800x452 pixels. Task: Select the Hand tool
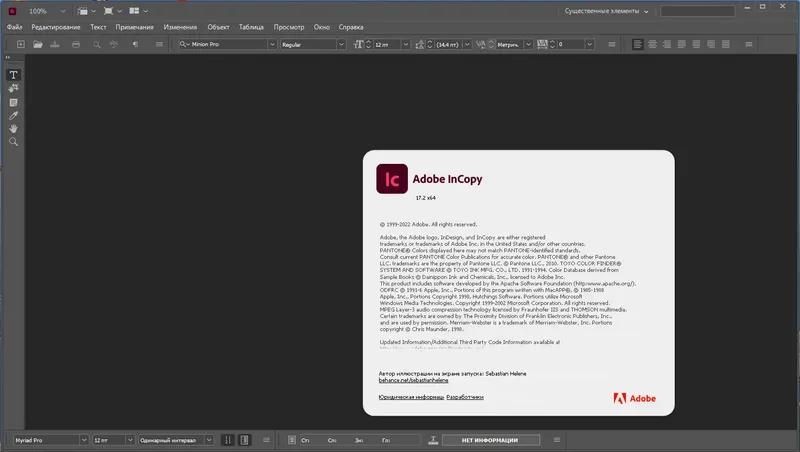click(x=13, y=129)
